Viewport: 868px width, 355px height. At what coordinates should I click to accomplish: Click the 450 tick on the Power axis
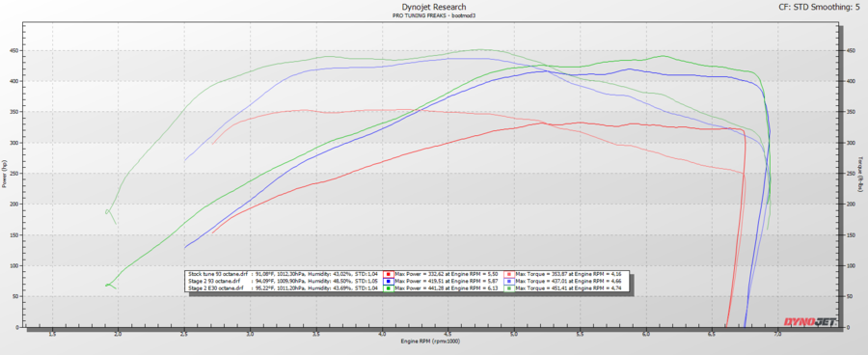point(14,51)
